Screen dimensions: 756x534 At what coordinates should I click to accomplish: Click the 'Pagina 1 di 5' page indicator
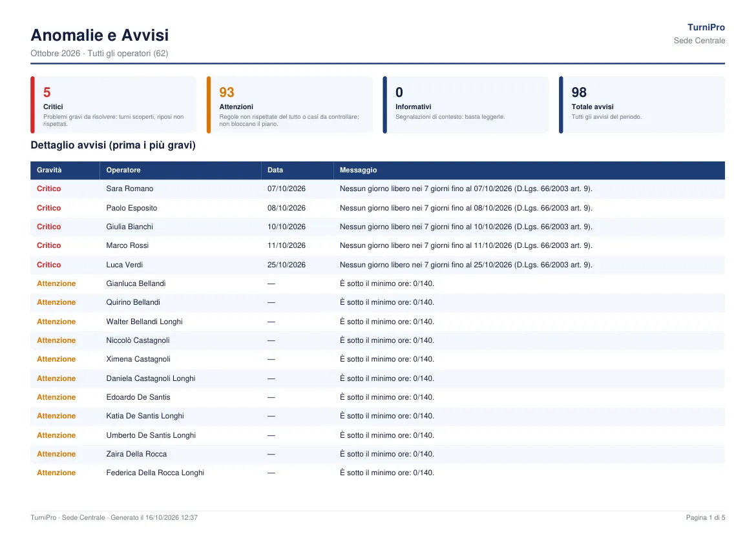[706, 518]
